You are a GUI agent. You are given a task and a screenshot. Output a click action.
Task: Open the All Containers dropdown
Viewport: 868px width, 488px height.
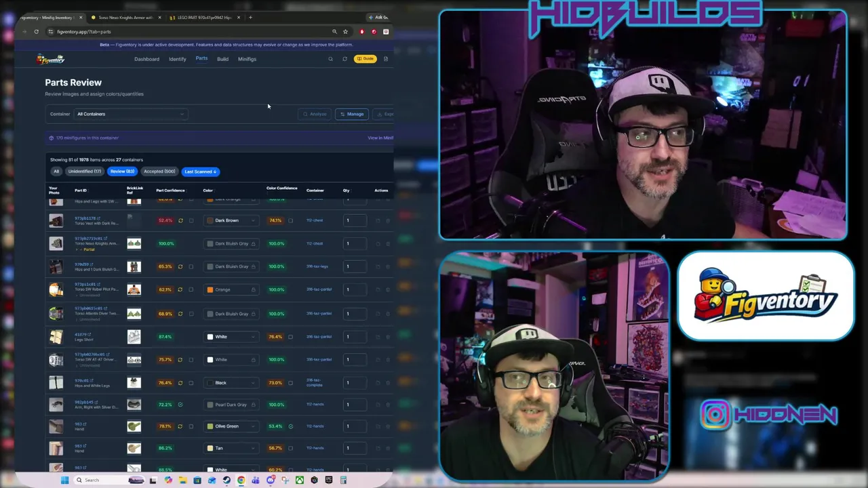point(130,114)
